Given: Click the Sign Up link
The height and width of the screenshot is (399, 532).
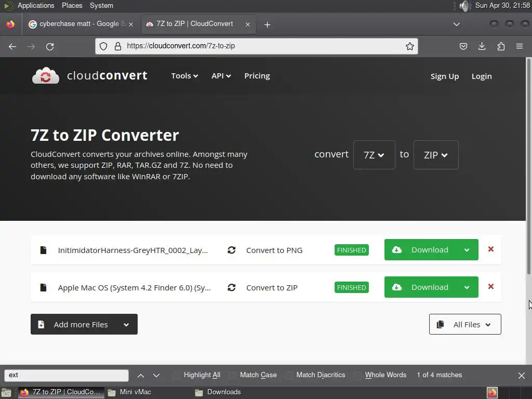Looking at the screenshot, I should tap(445, 76).
